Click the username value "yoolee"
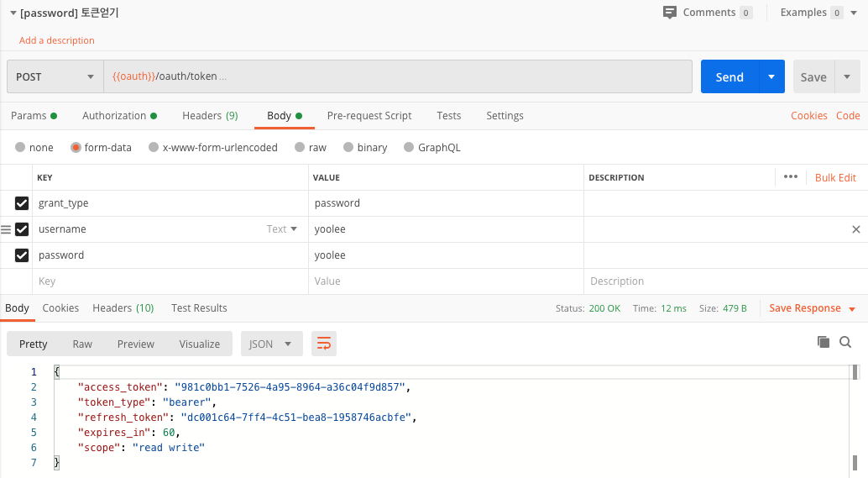Viewport: 868px width, 478px height. tap(330, 229)
